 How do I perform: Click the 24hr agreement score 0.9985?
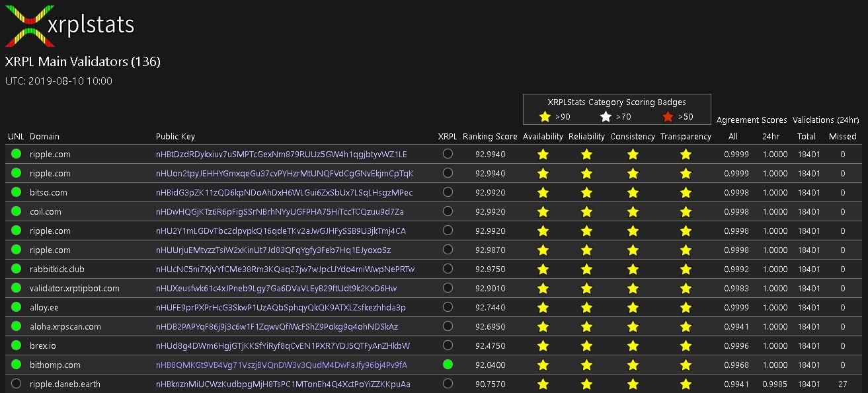775,384
